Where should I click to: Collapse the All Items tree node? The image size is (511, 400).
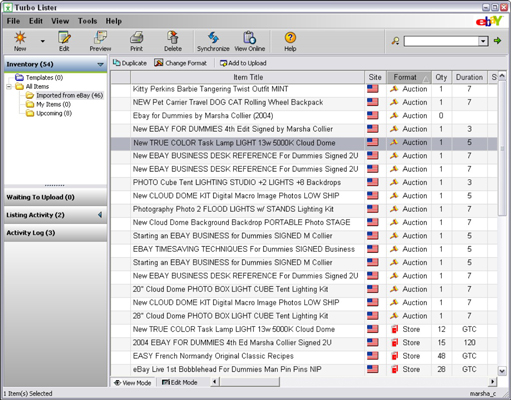click(9, 87)
